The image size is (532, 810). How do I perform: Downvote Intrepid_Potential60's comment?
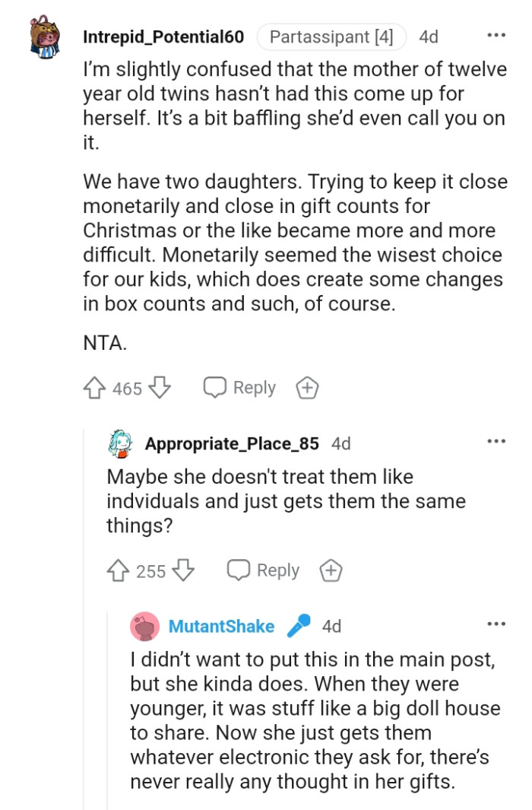pos(159,389)
